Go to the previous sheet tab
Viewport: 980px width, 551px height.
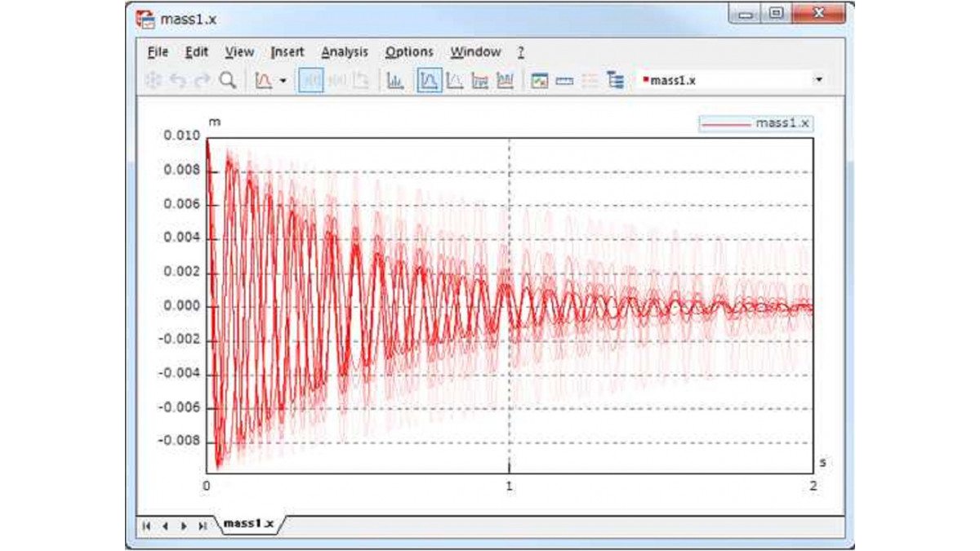pos(165,527)
